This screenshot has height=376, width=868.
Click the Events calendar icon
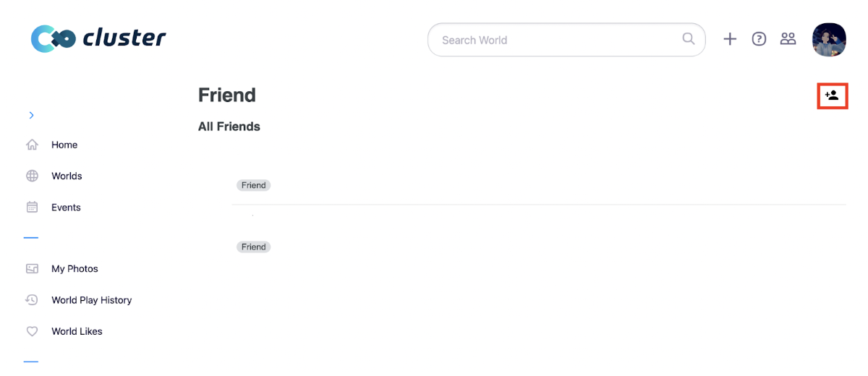(32, 207)
